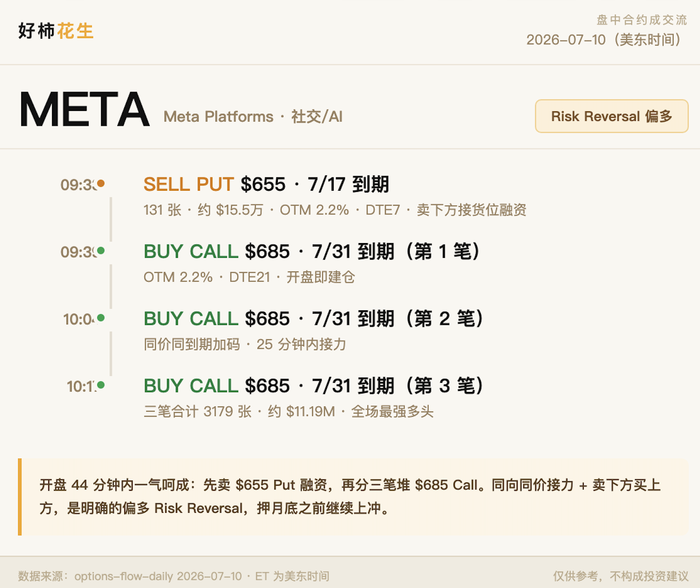Image resolution: width=700 pixels, height=588 pixels.
Task: Click the orange-bordered summary note box
Action: tap(353, 497)
